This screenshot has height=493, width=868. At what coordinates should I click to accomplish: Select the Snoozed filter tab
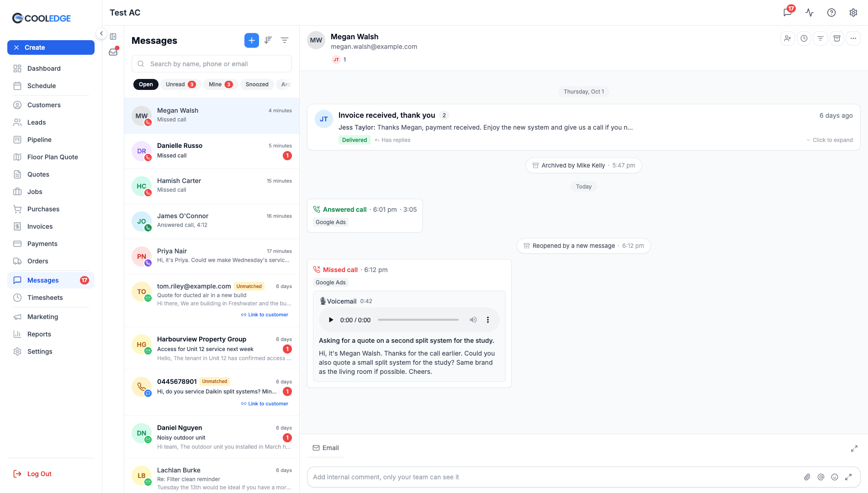257,84
